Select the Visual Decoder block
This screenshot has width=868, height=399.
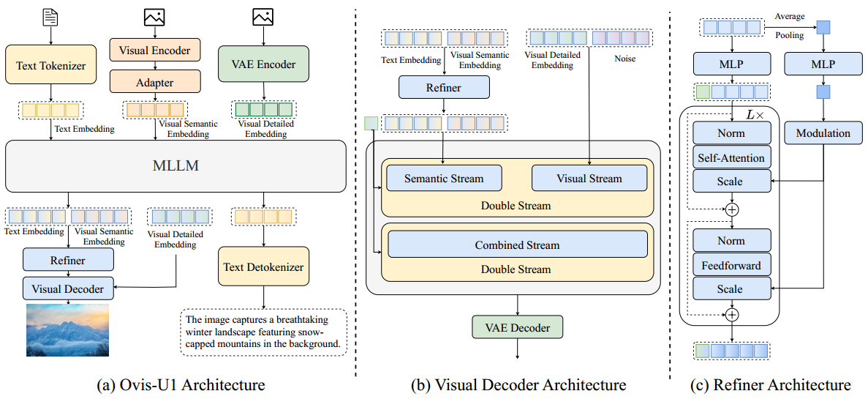pos(68,288)
